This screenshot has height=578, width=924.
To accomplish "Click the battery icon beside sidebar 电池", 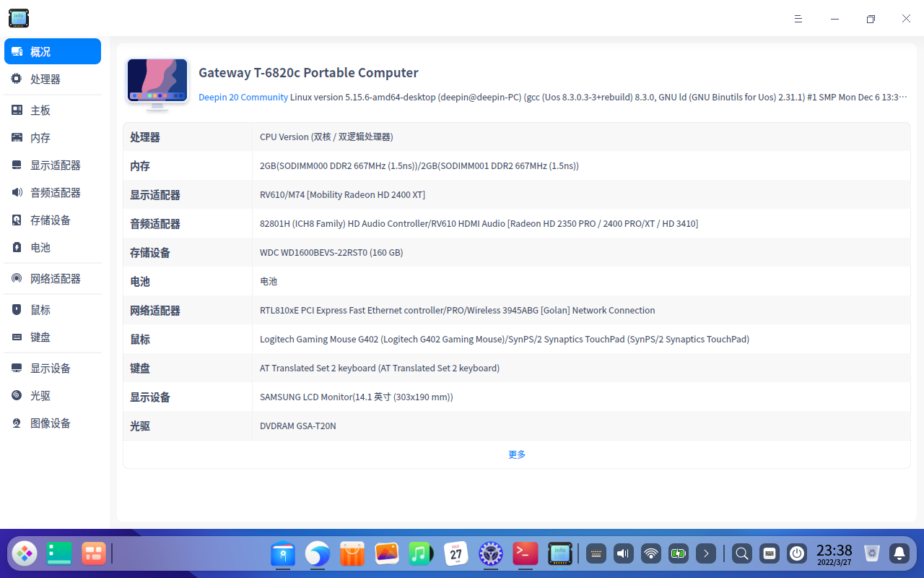I will tap(17, 248).
